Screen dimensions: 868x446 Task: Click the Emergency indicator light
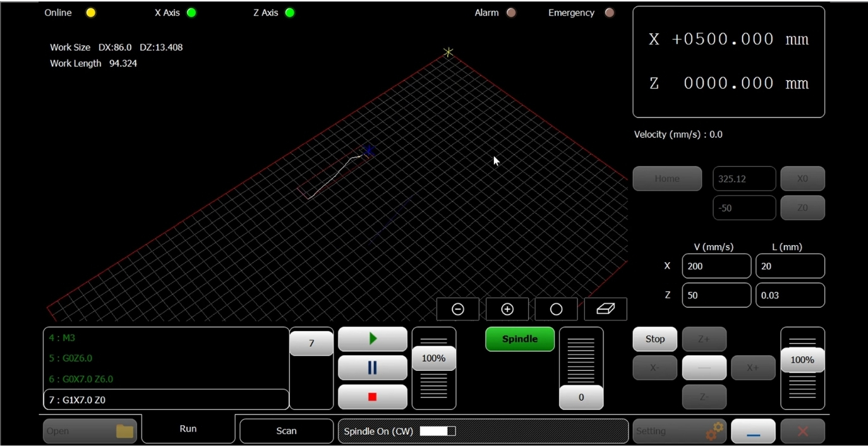pos(610,13)
